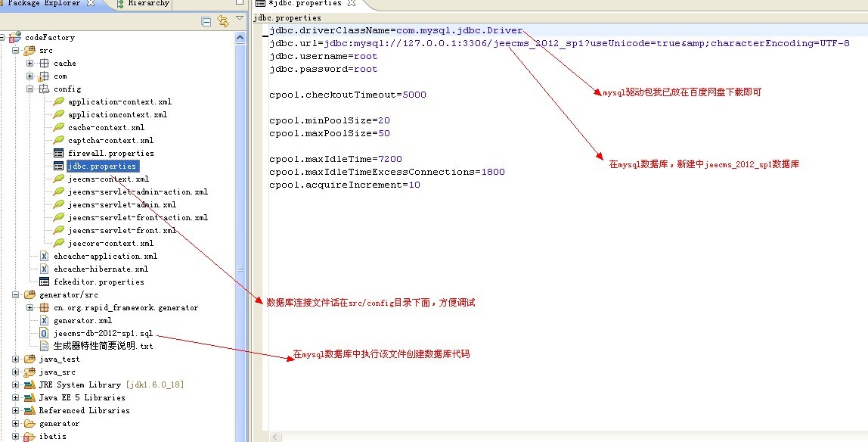Click the captcha-context.xml leaf icon
The image size is (868, 442).
[x=58, y=140]
